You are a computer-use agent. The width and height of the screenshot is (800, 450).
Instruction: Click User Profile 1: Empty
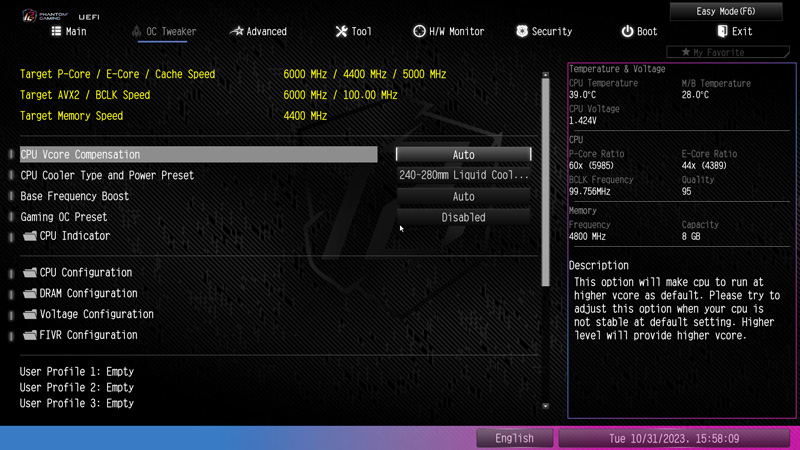click(77, 372)
